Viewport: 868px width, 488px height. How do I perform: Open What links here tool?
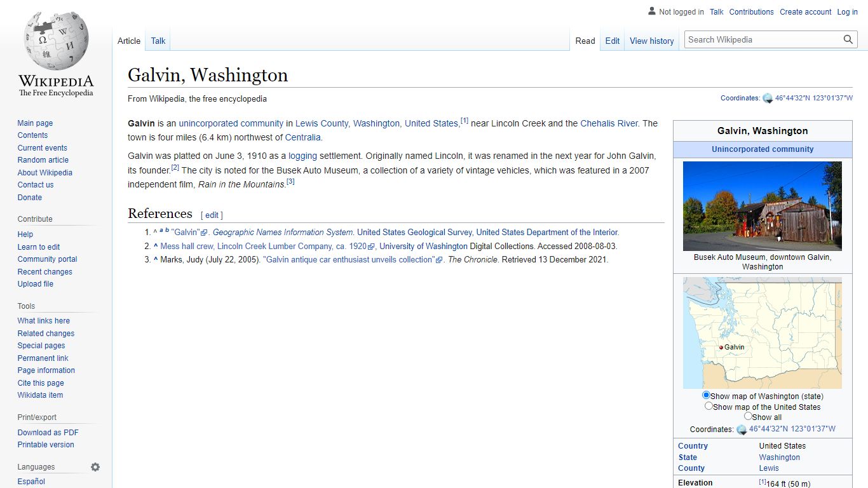coord(44,321)
